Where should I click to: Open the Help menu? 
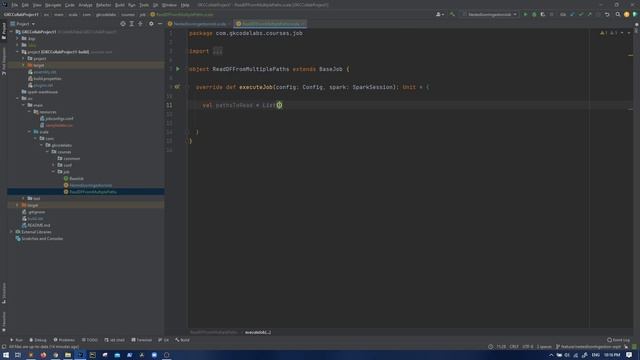click(x=185, y=5)
